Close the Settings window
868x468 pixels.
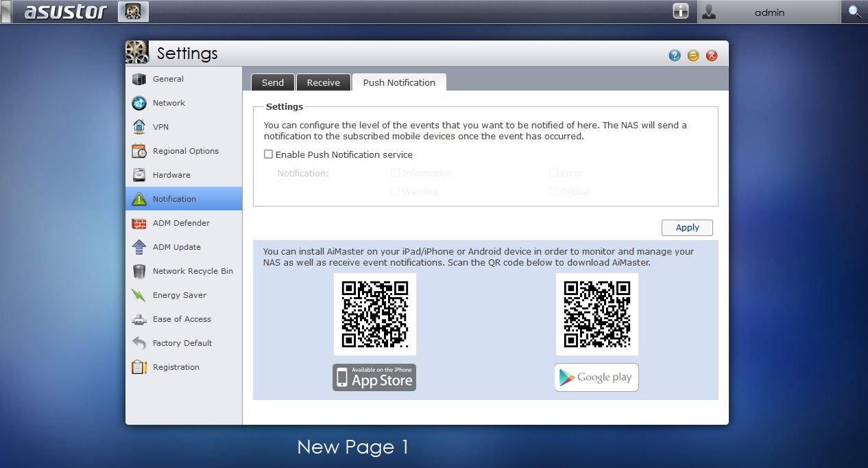(712, 56)
